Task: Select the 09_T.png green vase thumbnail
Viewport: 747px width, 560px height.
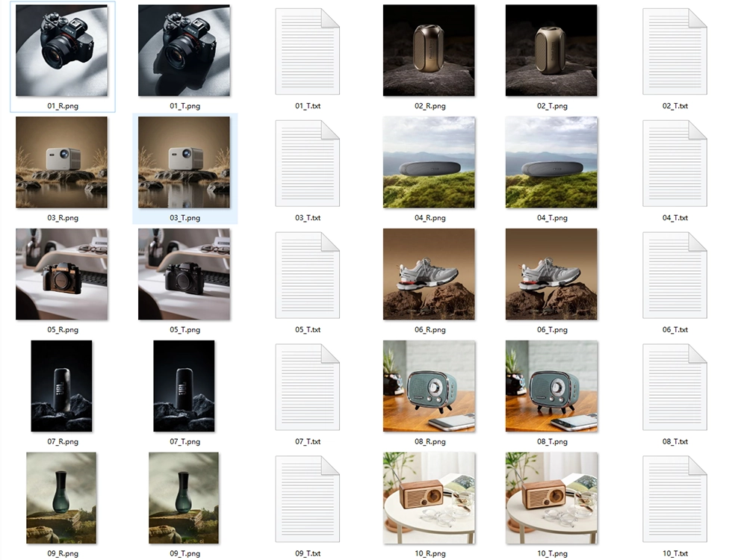Action: 185,498
